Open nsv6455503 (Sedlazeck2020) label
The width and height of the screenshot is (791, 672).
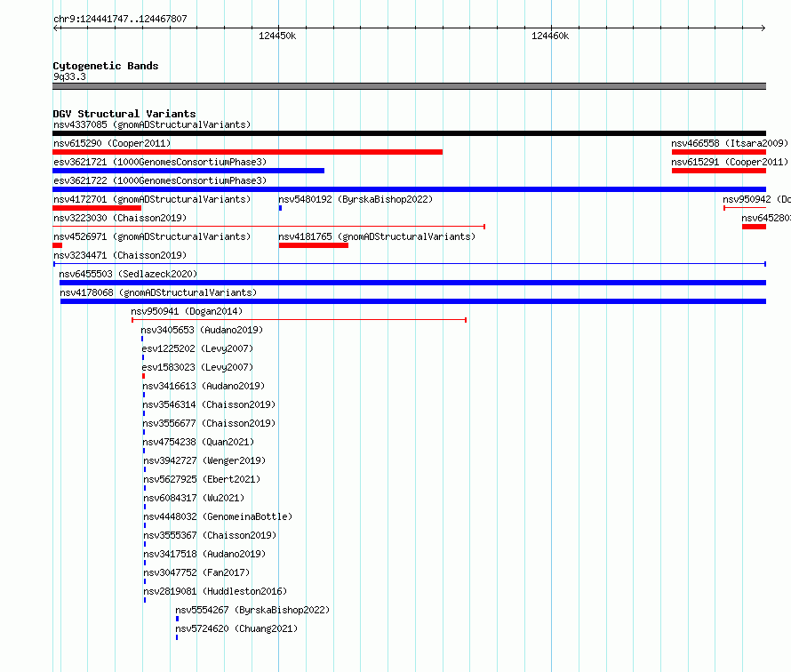tap(128, 274)
